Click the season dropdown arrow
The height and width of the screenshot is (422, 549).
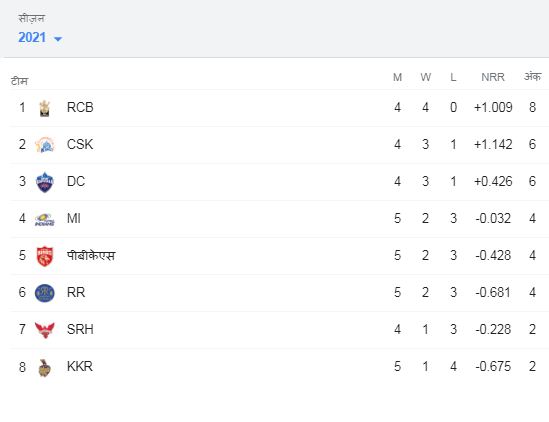click(58, 39)
